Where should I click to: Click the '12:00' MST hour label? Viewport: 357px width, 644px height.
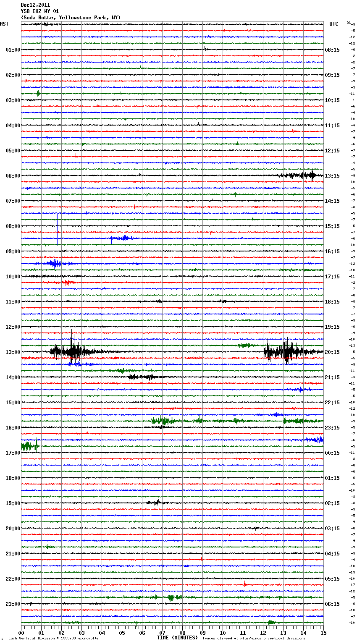(13, 327)
